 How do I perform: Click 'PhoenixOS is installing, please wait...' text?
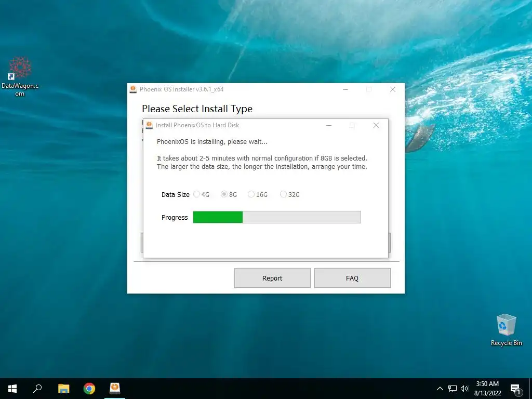coord(212,142)
